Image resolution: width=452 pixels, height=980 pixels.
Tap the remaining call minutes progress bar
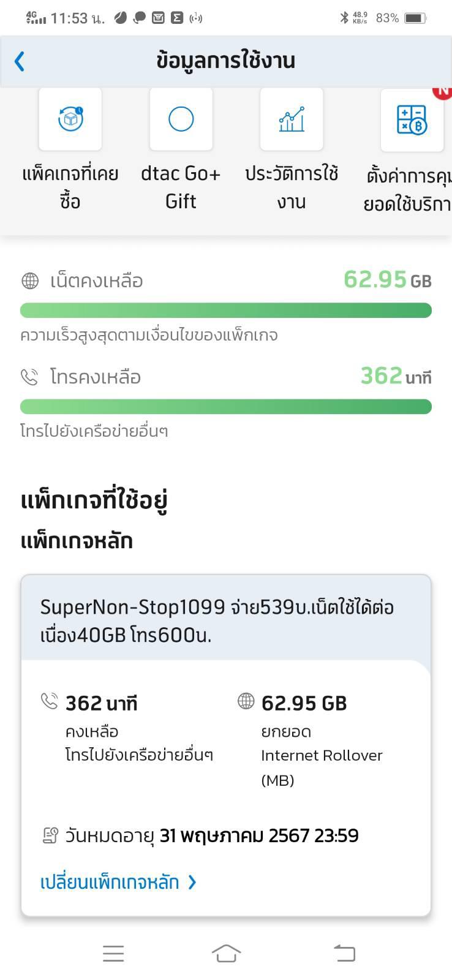point(226,407)
